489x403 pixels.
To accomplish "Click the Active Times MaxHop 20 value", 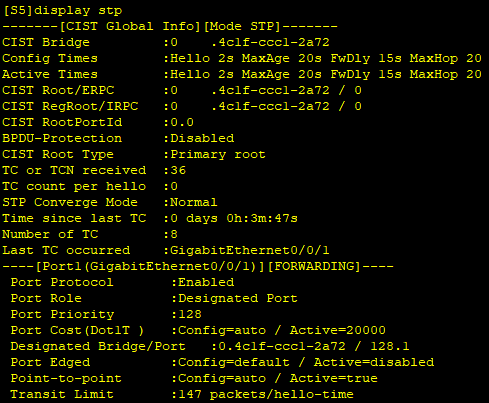I will tap(446, 74).
